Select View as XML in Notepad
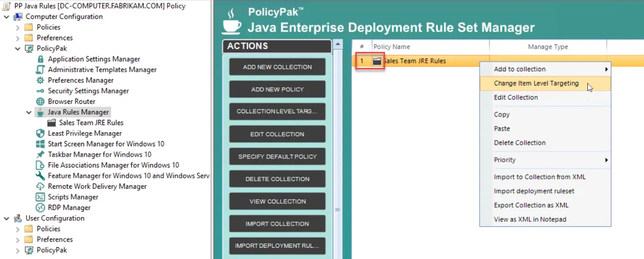The width and height of the screenshot is (644, 259). click(x=545, y=219)
